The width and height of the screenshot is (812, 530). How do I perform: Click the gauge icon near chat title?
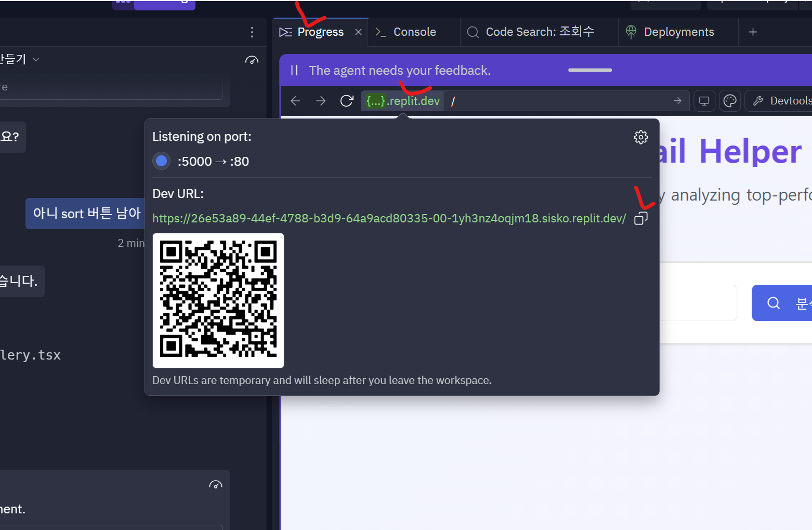(252, 60)
